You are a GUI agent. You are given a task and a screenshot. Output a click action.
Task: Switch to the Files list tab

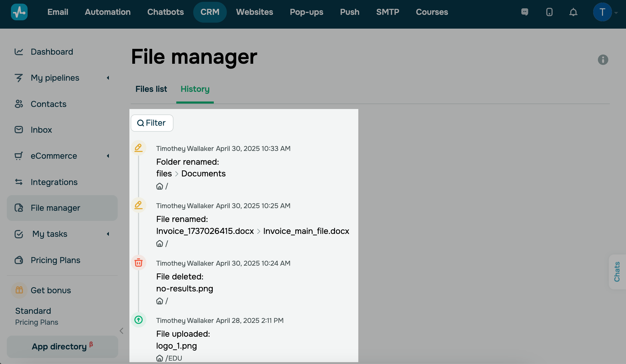(151, 89)
